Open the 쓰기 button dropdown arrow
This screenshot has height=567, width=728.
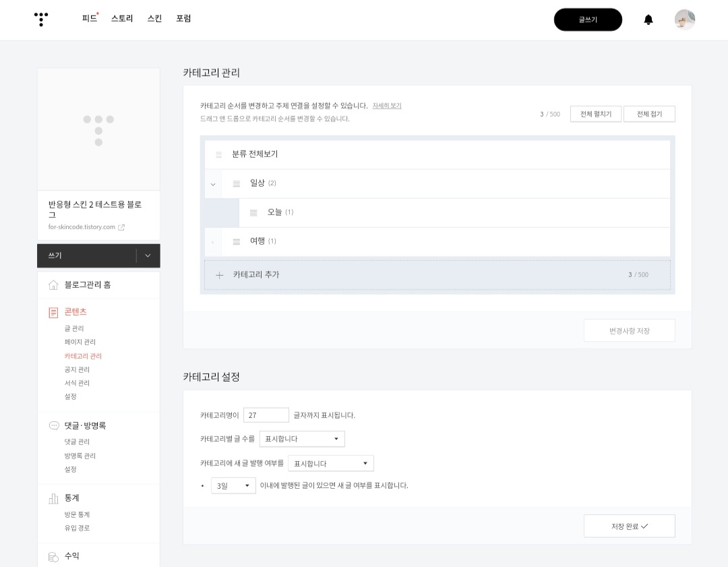pyautogui.click(x=148, y=256)
